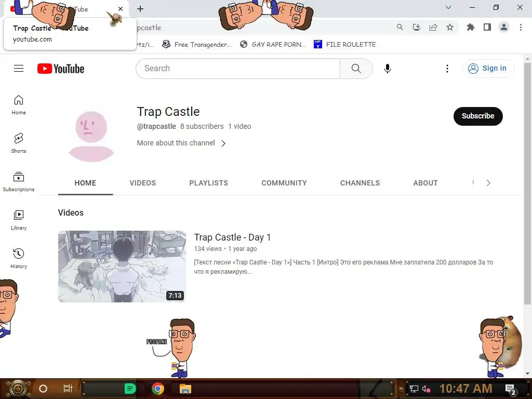Open Chrome from the taskbar
The height and width of the screenshot is (399, 532).
pyautogui.click(x=158, y=389)
